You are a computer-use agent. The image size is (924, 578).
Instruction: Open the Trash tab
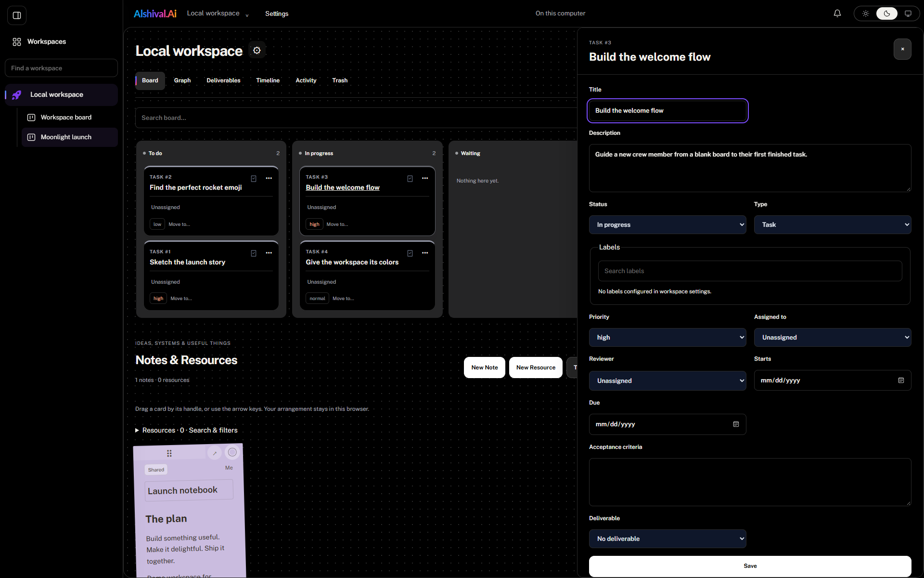340,80
